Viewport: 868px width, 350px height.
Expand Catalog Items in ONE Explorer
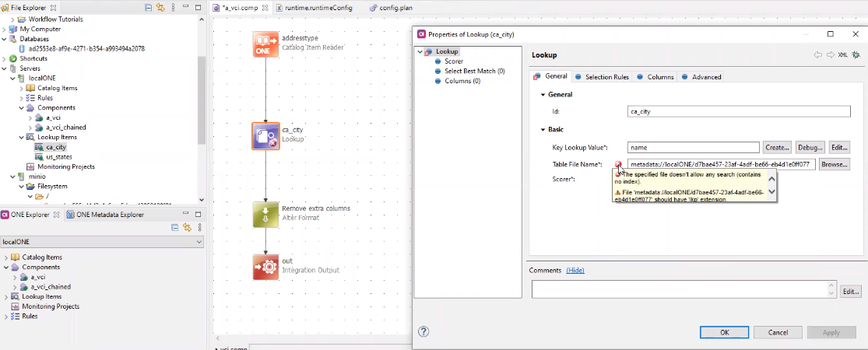click(7, 257)
